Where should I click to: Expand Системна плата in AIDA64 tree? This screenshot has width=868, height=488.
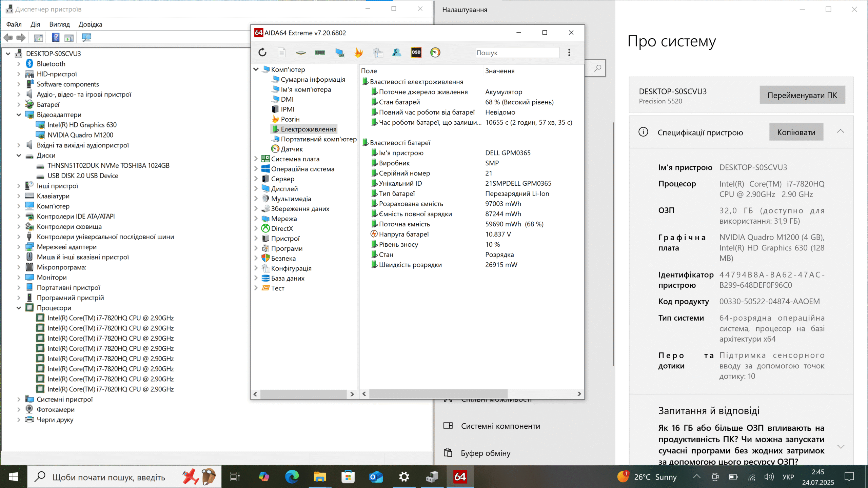click(x=256, y=159)
